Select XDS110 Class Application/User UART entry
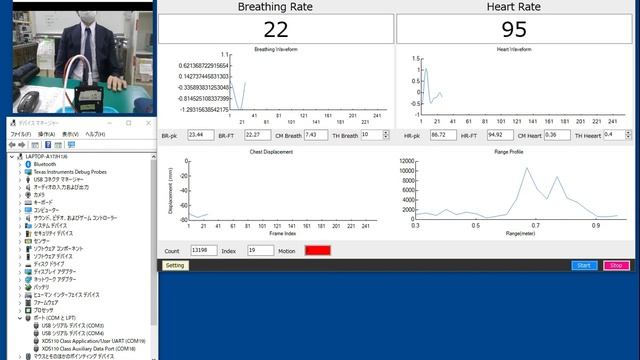Screen dimensions: 640x360 pyautogui.click(x=93, y=341)
